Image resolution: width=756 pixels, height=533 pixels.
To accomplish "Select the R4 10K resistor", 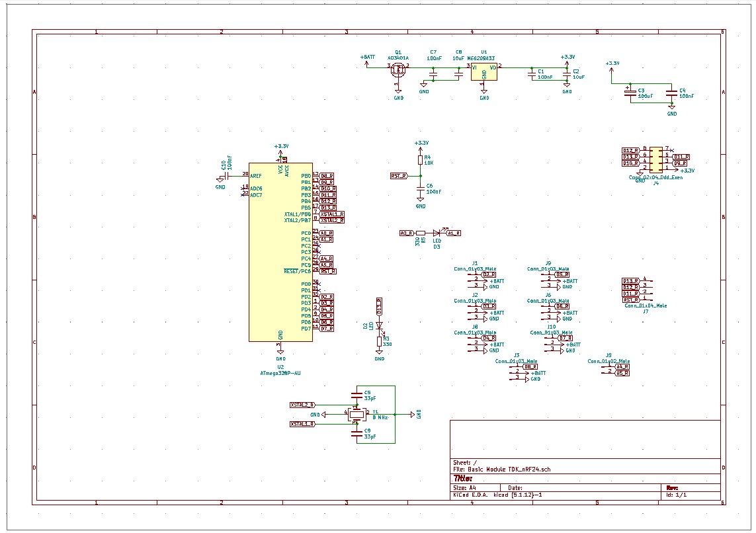I will click(x=420, y=159).
